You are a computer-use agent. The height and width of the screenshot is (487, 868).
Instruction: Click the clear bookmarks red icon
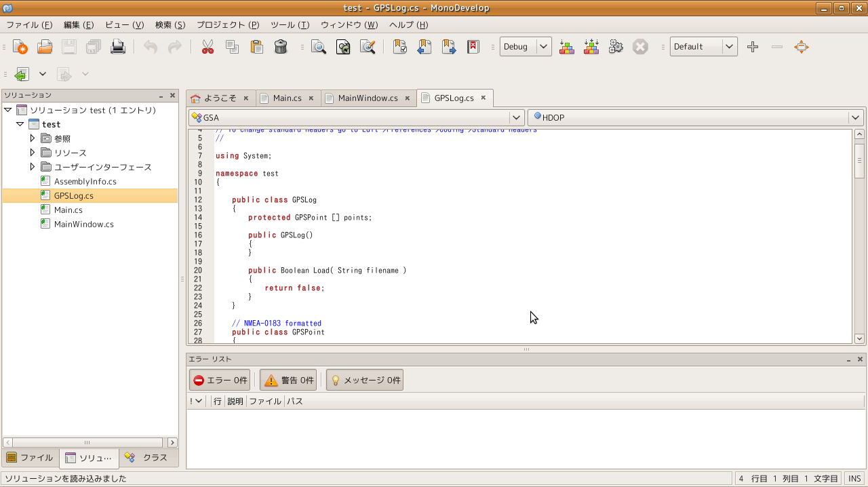(473, 47)
